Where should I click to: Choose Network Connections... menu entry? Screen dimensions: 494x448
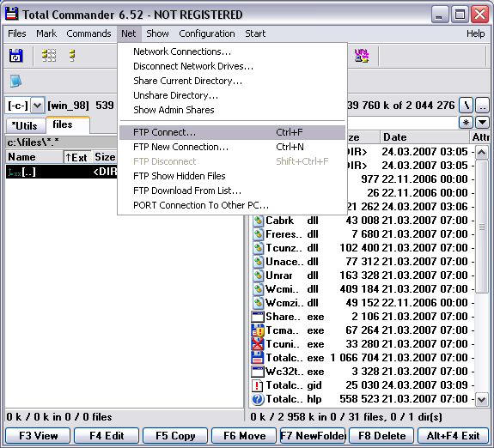(x=232, y=51)
